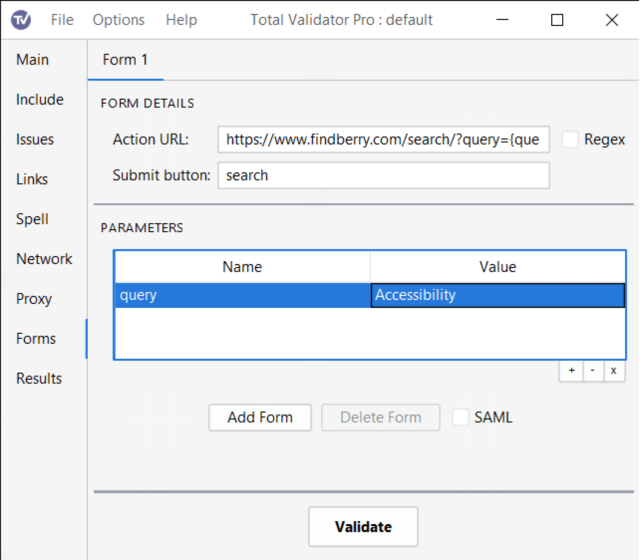Screen dimensions: 640x560
Task: Go to the Include section
Action: (x=40, y=100)
